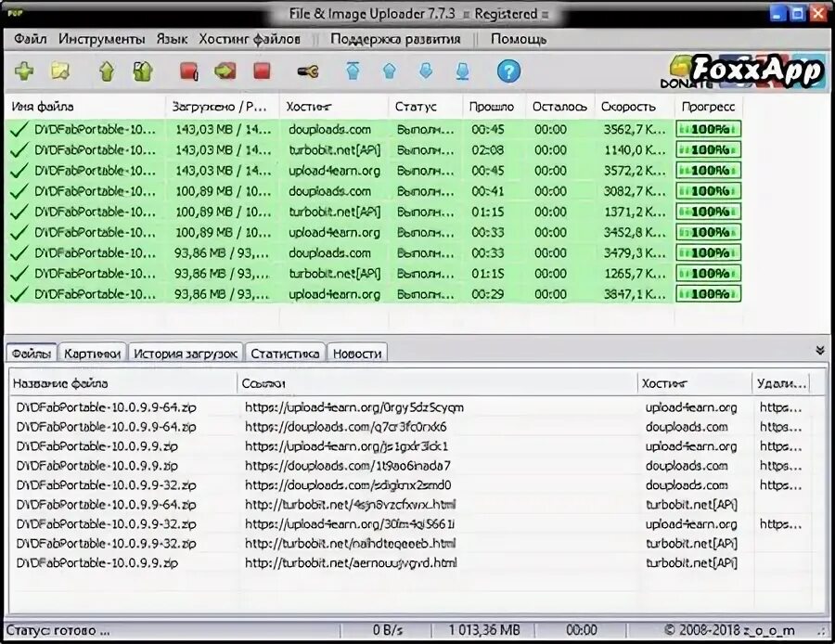The height and width of the screenshot is (644, 835).
Task: Sort by Имя файла column header
Action: (85, 107)
